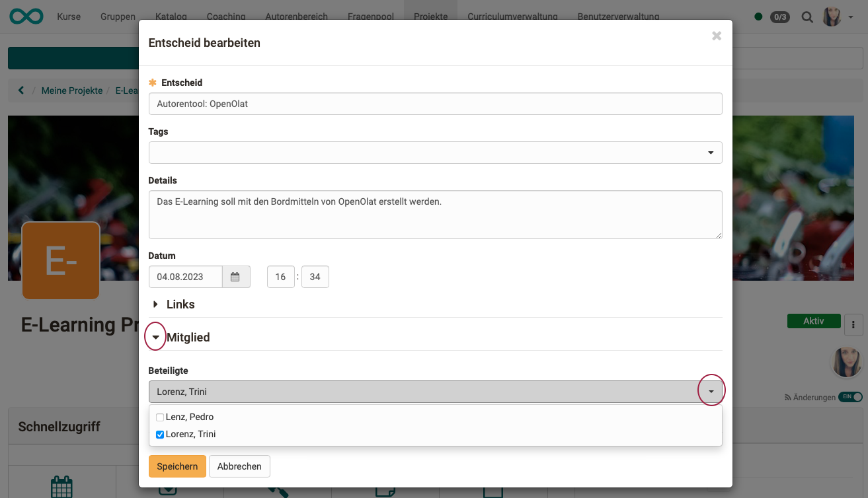The width and height of the screenshot is (868, 498).
Task: Click the Abbrechen button
Action: [239, 466]
